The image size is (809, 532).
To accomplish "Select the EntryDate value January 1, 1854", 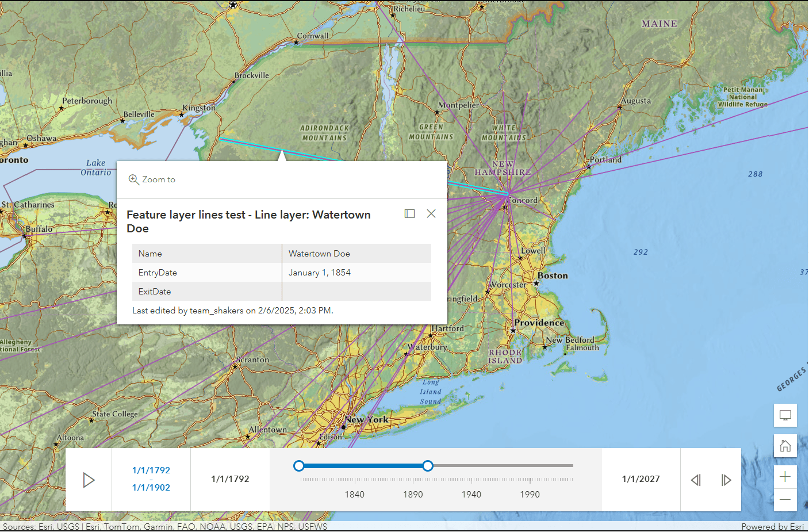I will 320,273.
